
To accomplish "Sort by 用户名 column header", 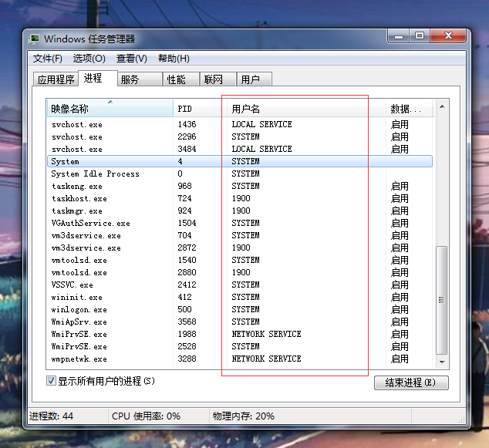I will click(306, 109).
